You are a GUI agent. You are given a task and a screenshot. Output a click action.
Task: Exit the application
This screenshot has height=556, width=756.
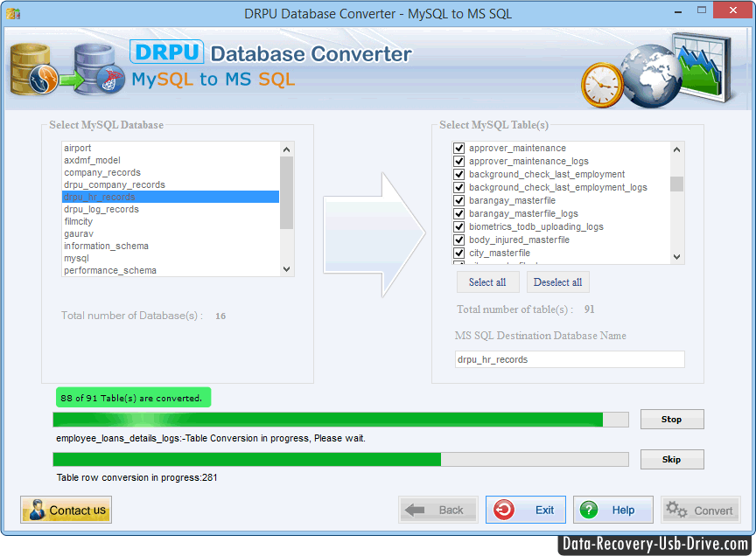(x=526, y=510)
